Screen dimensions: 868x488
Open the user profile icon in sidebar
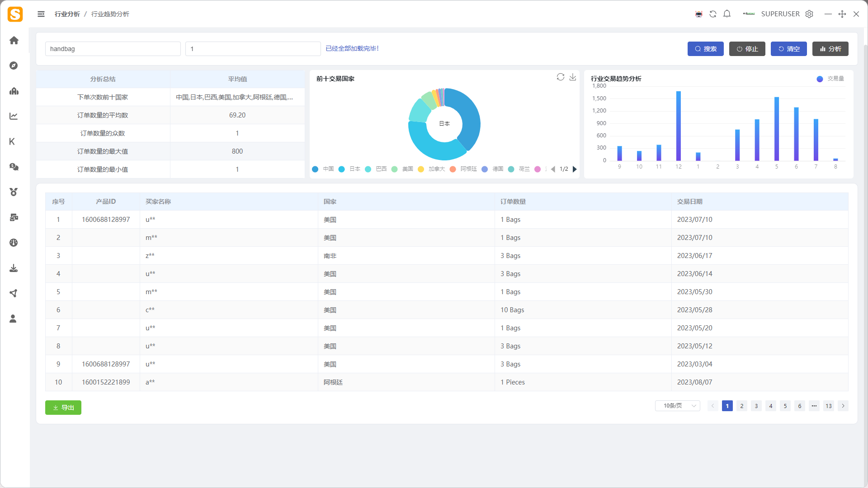coord(13,319)
